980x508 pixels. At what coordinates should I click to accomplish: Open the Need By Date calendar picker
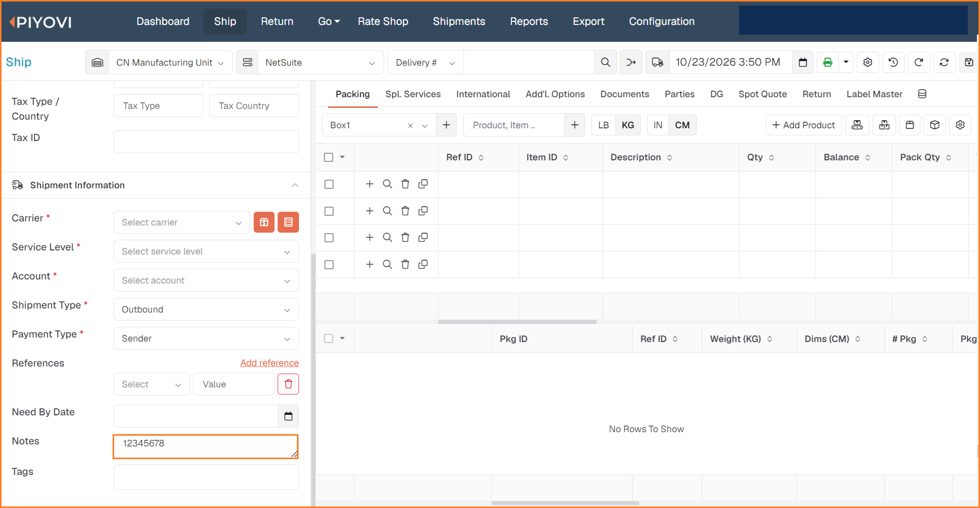click(x=288, y=416)
